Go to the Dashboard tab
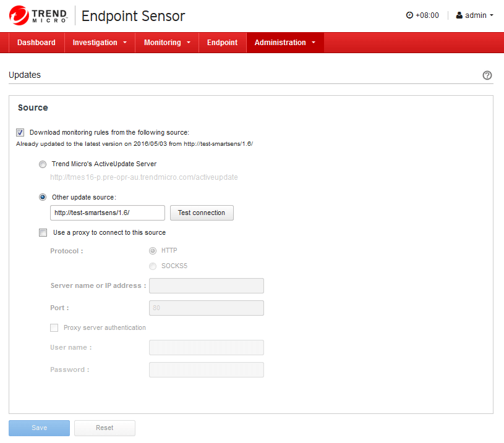Screen dimensions: 504x443 coord(36,43)
